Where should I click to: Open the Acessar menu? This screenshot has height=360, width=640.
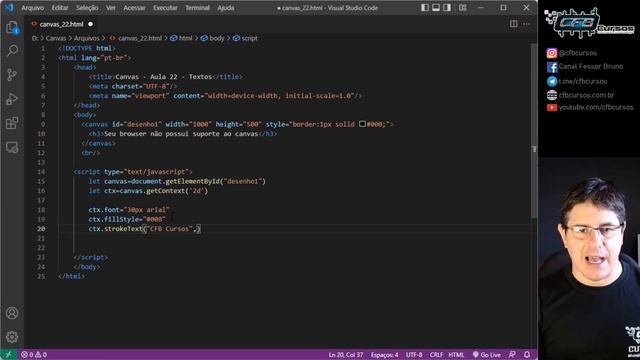pyautogui.click(x=134, y=8)
